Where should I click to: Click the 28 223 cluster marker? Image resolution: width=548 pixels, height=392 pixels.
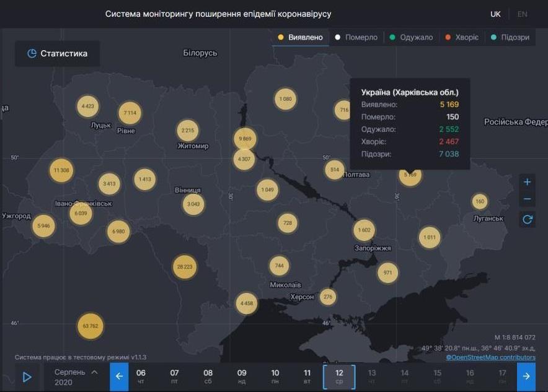pos(185,267)
